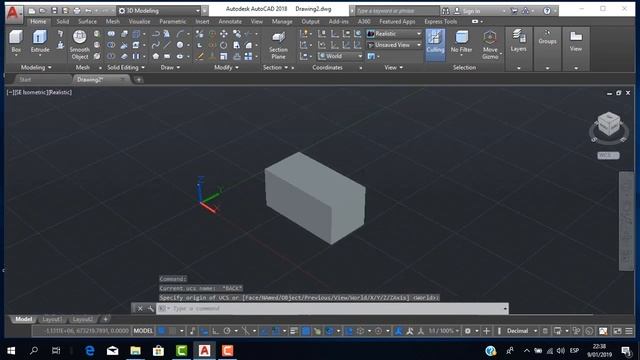Open the Windows notification center icon

click(x=626, y=351)
